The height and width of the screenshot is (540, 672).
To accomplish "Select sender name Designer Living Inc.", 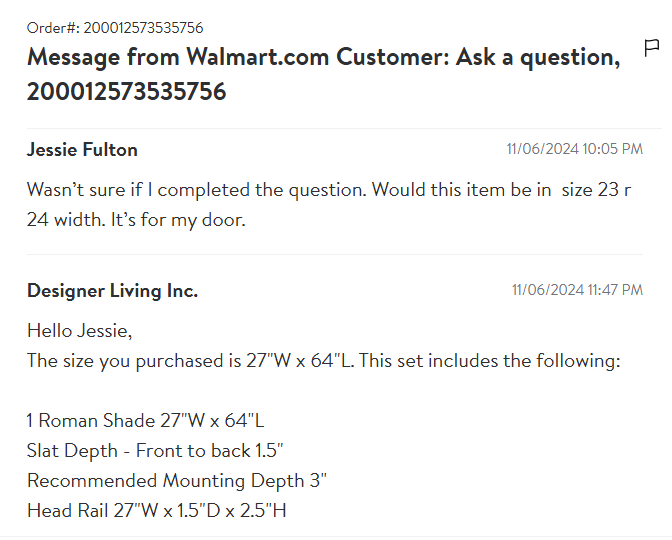I will [112, 291].
